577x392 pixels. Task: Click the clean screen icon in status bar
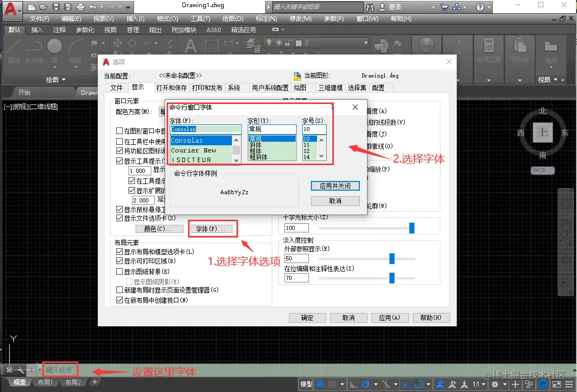coord(557,384)
